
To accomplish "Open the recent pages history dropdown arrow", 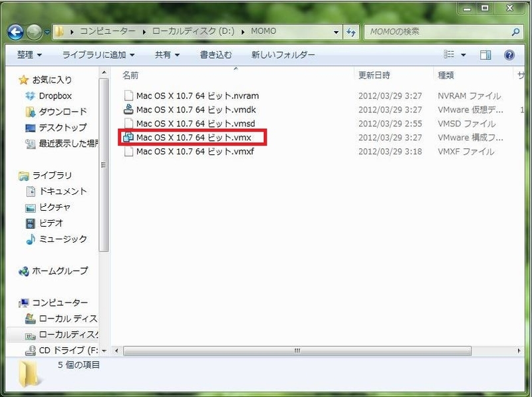I will (x=47, y=32).
